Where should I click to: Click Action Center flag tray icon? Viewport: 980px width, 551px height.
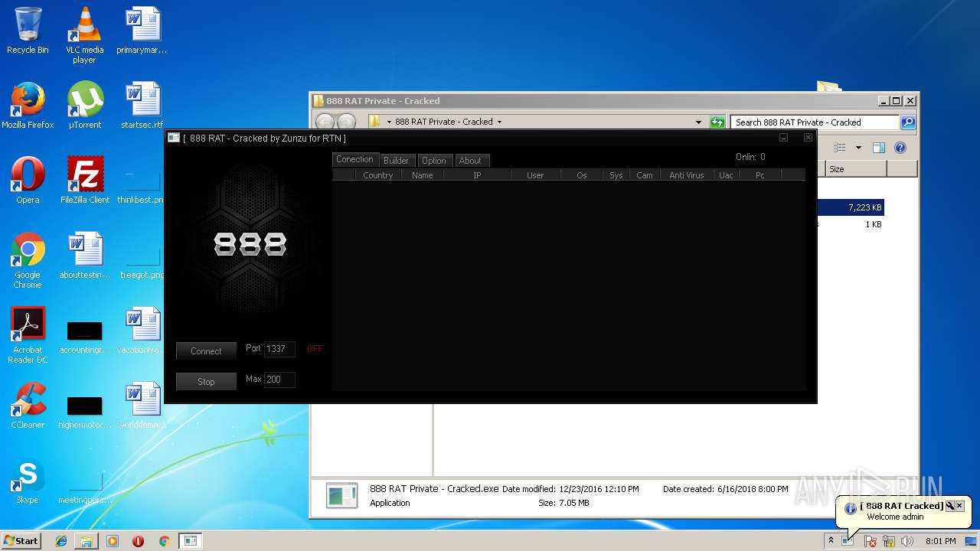871,541
